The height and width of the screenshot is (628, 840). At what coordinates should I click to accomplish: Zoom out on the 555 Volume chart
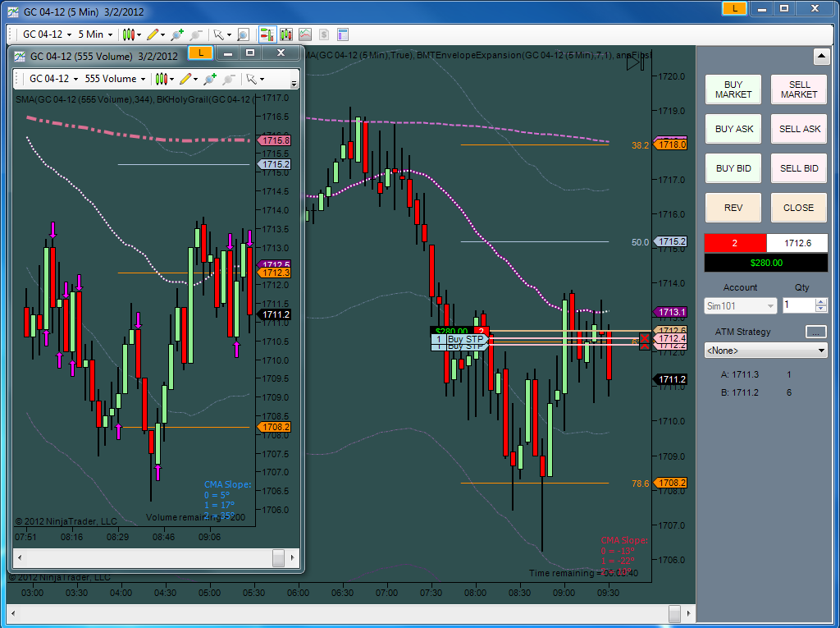[x=229, y=80]
